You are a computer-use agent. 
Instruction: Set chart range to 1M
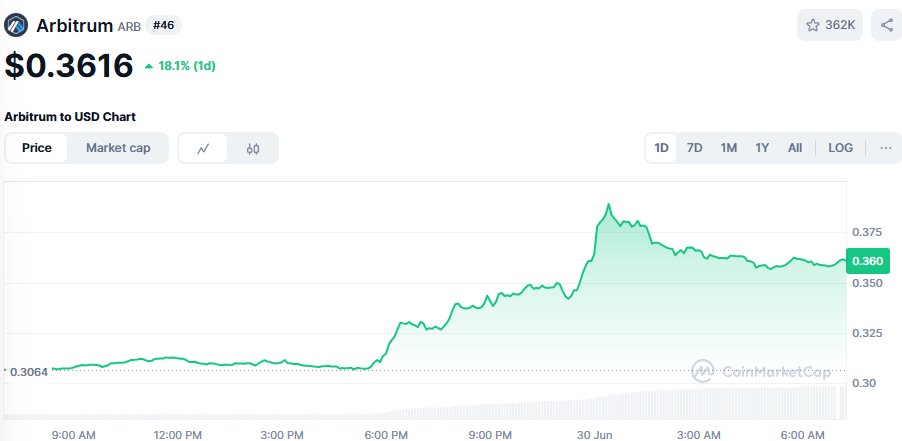(x=728, y=148)
